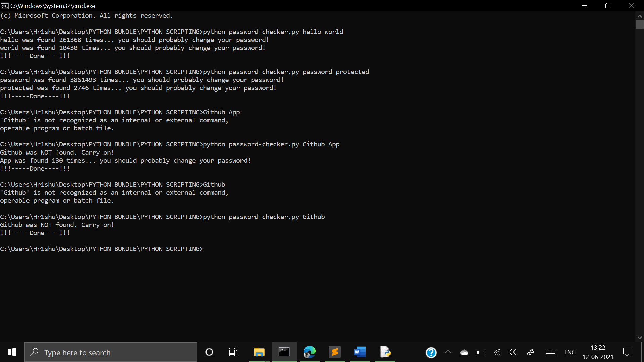The image size is (644, 362).
Task: Open File Explorer from the taskbar
Action: [259, 352]
